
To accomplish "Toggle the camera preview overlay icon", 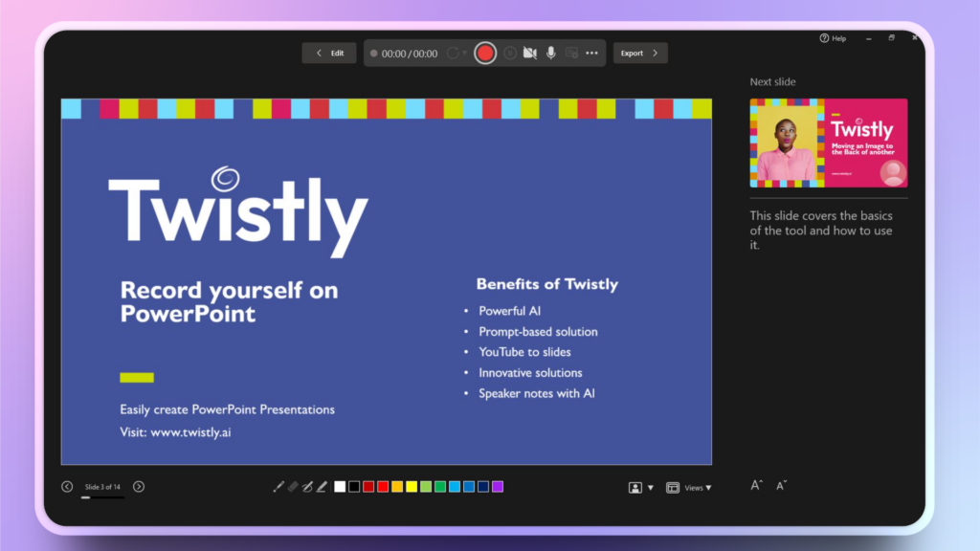I will click(x=571, y=54).
